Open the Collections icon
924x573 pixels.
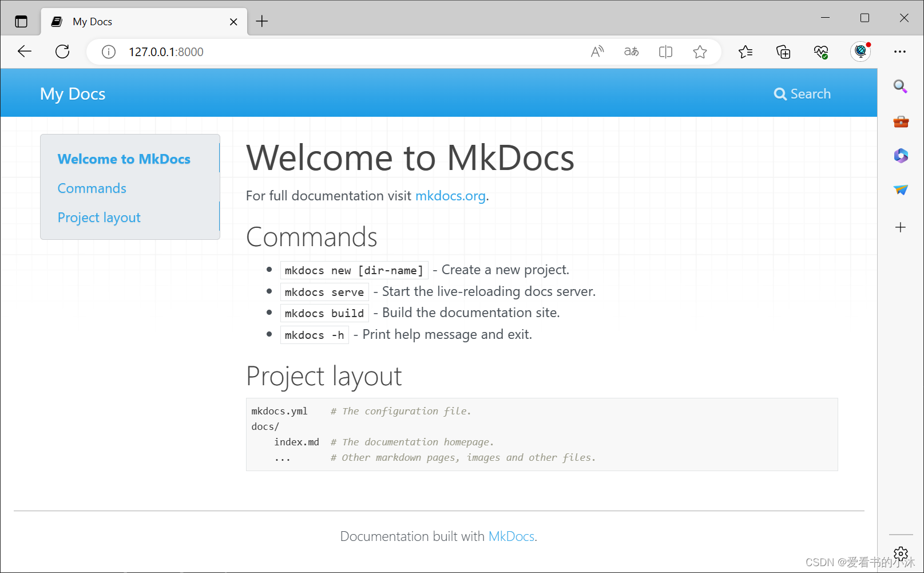(783, 52)
